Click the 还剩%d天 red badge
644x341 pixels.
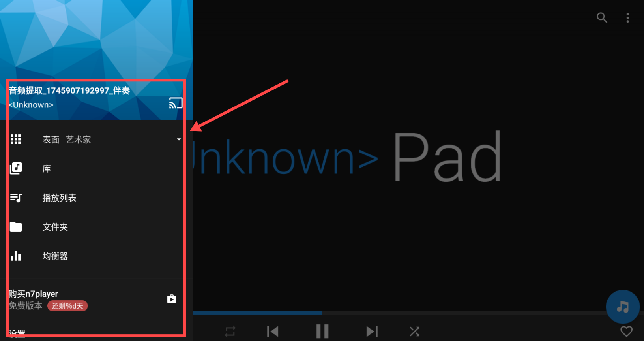[x=67, y=306]
